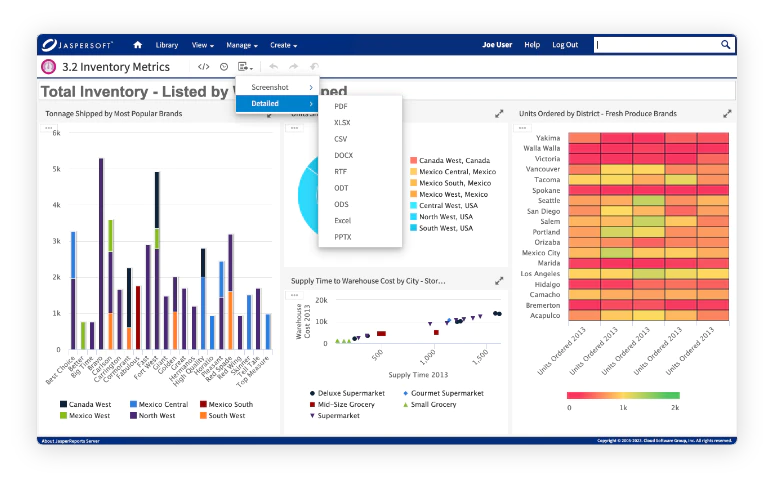The image size is (774, 485).
Task: Toggle Small Grocery scatter series
Action: (429, 405)
